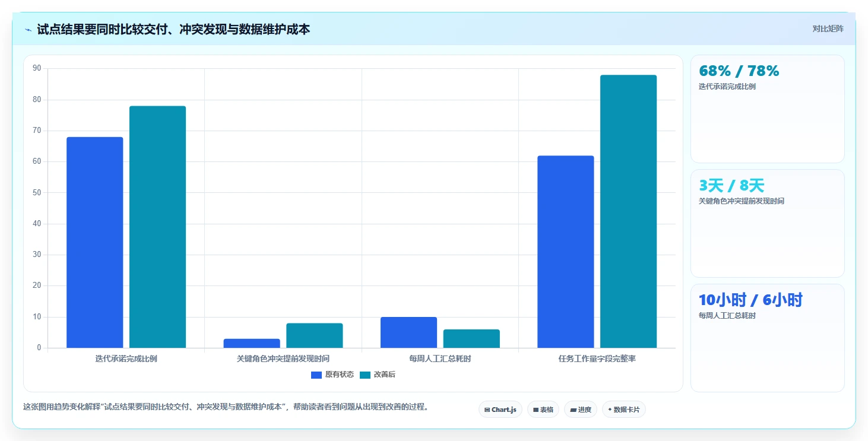
Task: Click the blue 原有状态 bar for 迭代承诺完成比例
Action: (x=95, y=242)
